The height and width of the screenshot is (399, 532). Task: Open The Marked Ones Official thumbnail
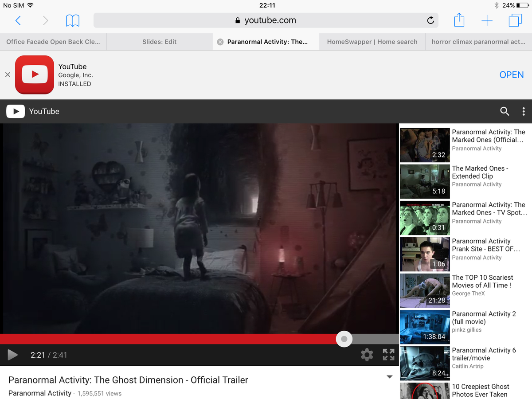point(425,145)
